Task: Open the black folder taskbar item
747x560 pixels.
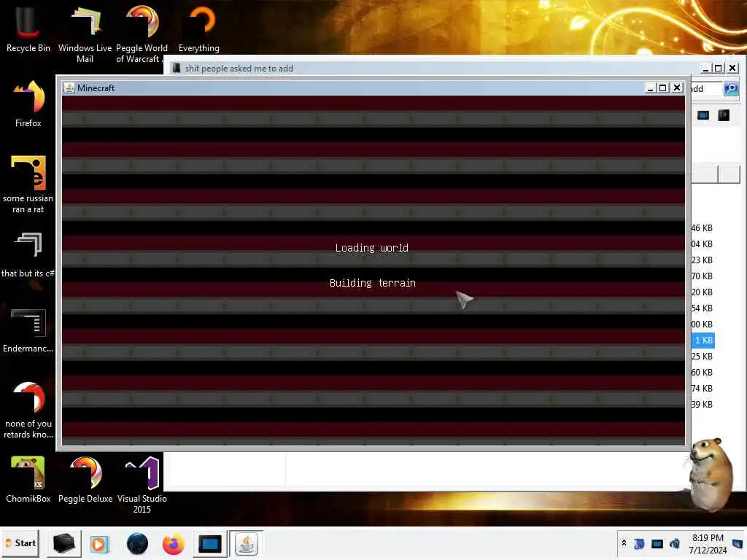Action: [x=64, y=543]
